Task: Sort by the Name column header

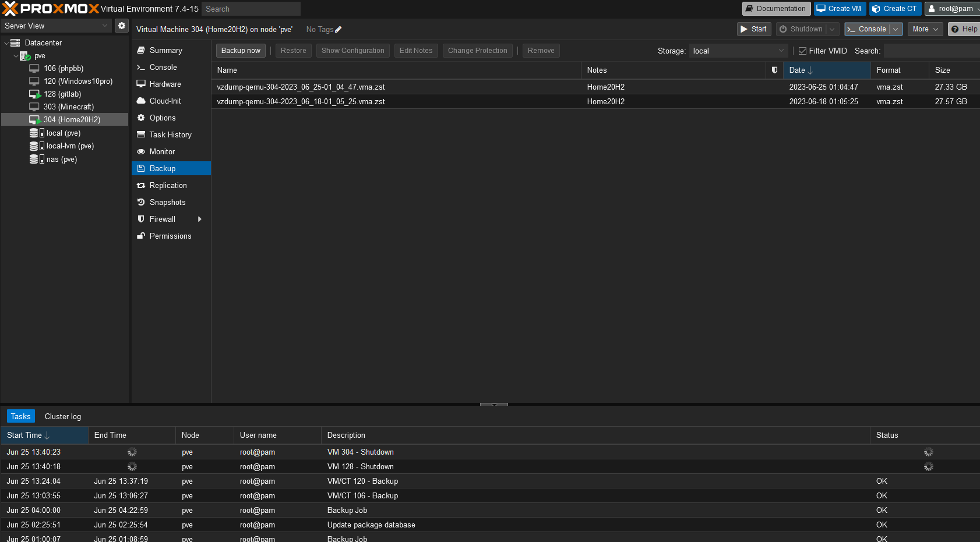Action: tap(396, 70)
